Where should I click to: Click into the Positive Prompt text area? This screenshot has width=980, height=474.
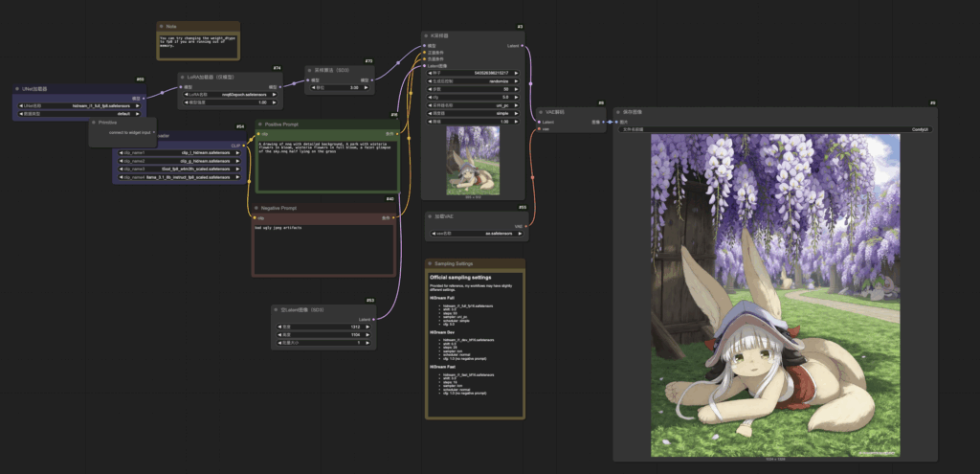coord(327,165)
